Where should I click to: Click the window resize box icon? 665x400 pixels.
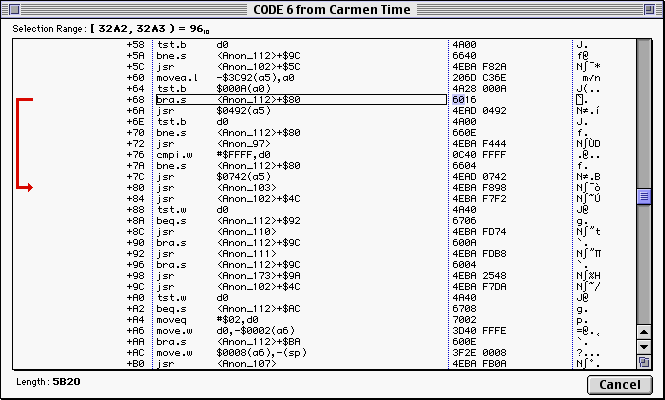645,363
